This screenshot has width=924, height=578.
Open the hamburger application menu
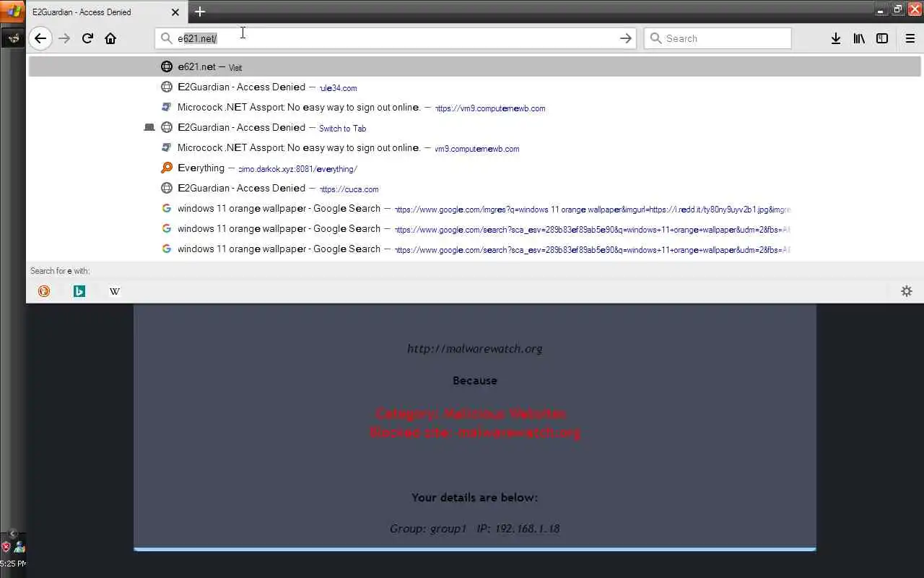pyautogui.click(x=910, y=38)
